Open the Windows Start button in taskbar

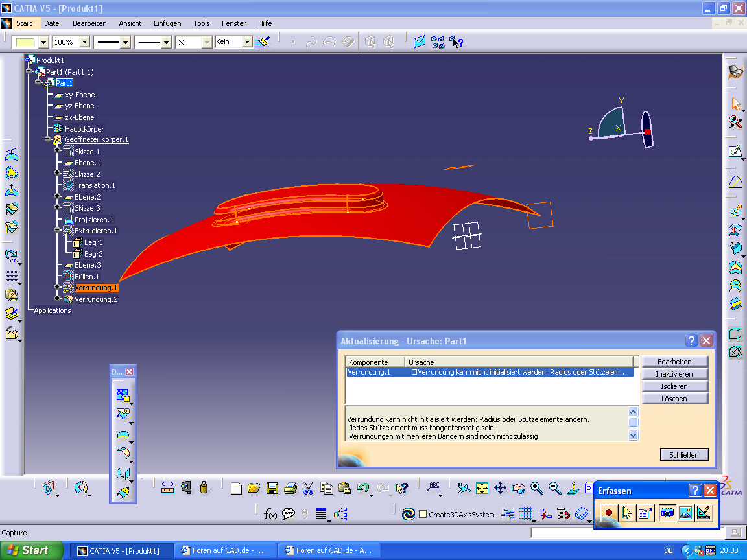pyautogui.click(x=31, y=550)
